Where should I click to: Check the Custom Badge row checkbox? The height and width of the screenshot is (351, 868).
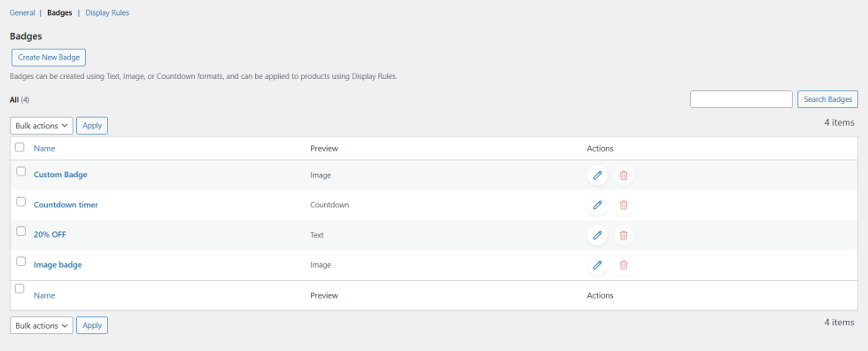pos(21,172)
